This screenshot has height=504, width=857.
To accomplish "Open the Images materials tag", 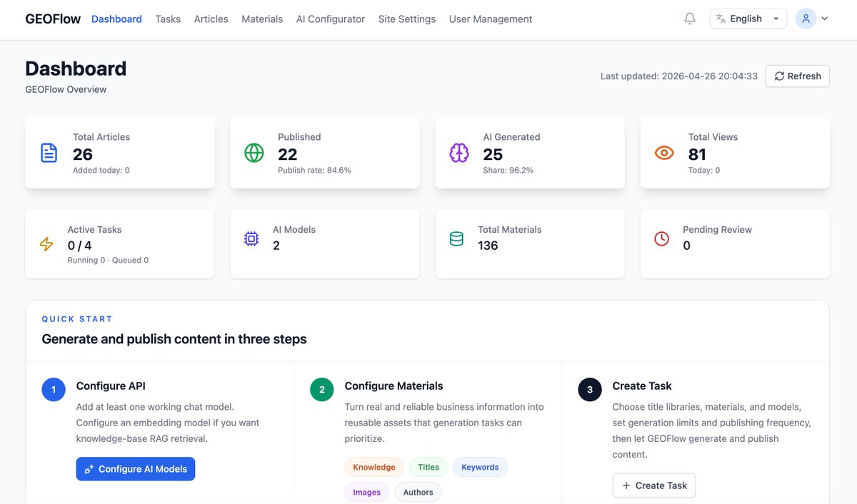I will point(367,493).
